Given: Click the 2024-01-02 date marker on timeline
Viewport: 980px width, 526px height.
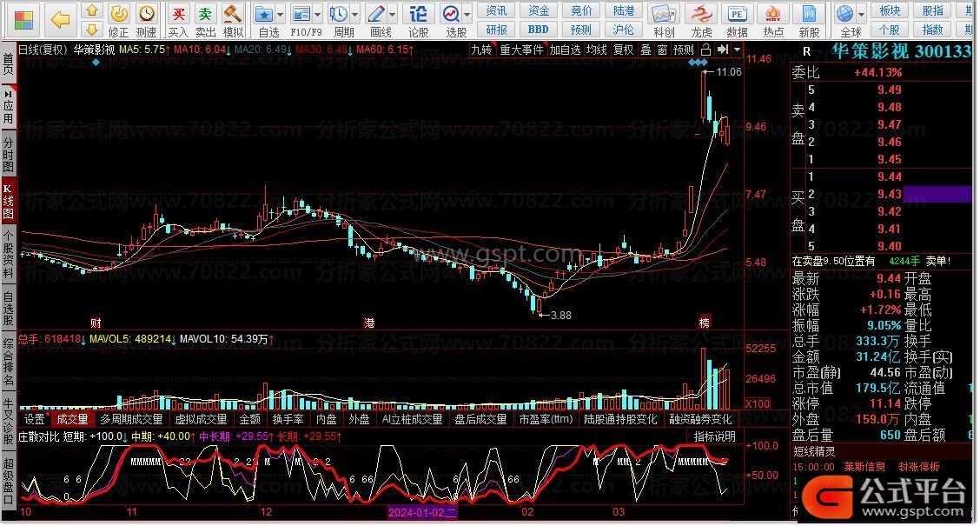Looking at the screenshot, I should click(x=422, y=512).
